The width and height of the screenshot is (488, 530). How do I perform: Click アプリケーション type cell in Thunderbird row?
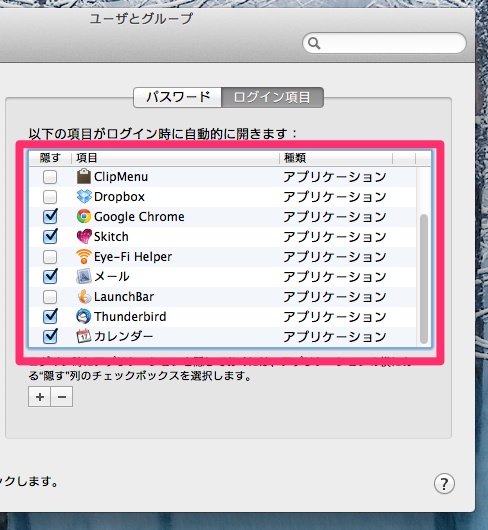(x=335, y=317)
